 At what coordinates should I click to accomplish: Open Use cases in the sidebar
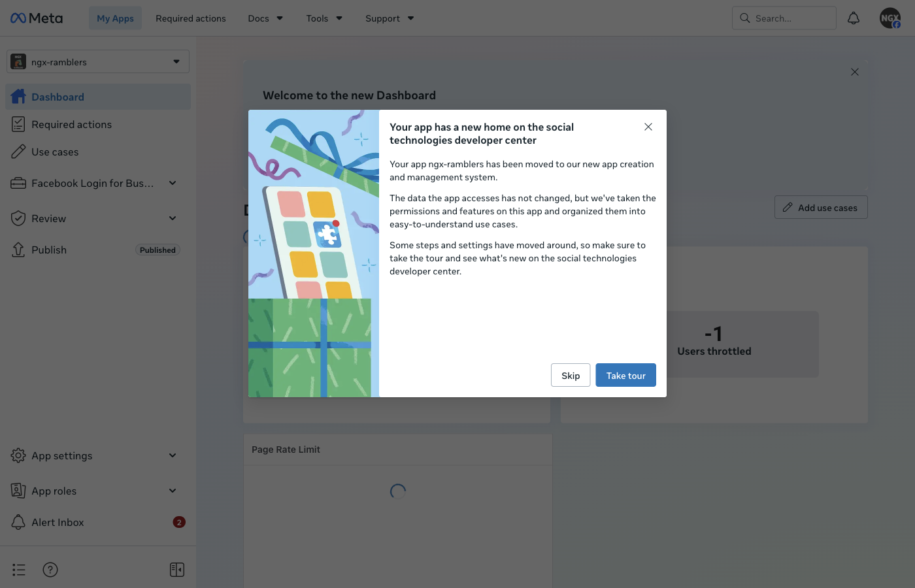pos(98,152)
